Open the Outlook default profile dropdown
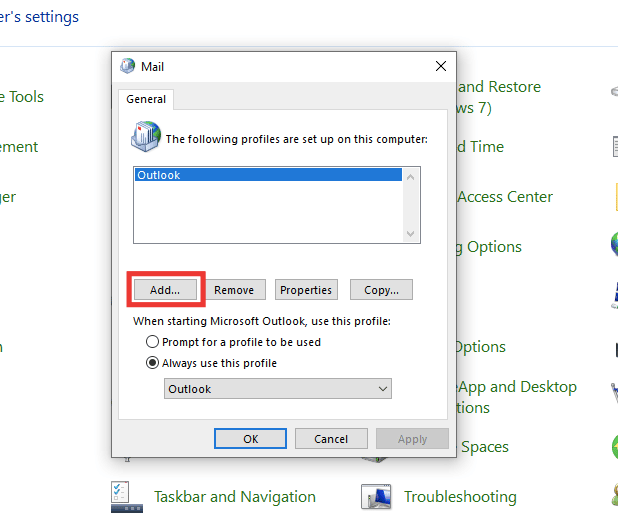Image resolution: width=618 pixels, height=526 pixels. tap(278, 389)
